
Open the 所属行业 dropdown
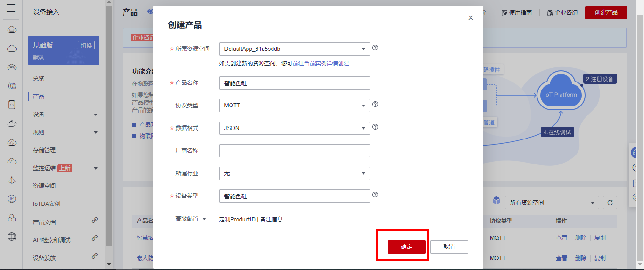[294, 173]
